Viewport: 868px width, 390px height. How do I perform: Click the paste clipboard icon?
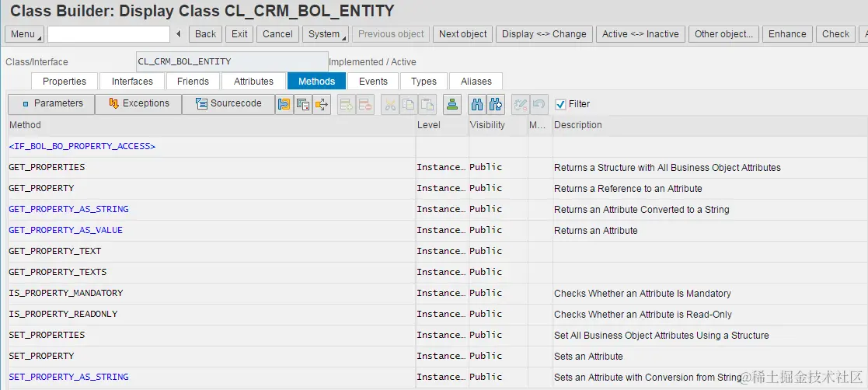pyautogui.click(x=427, y=104)
